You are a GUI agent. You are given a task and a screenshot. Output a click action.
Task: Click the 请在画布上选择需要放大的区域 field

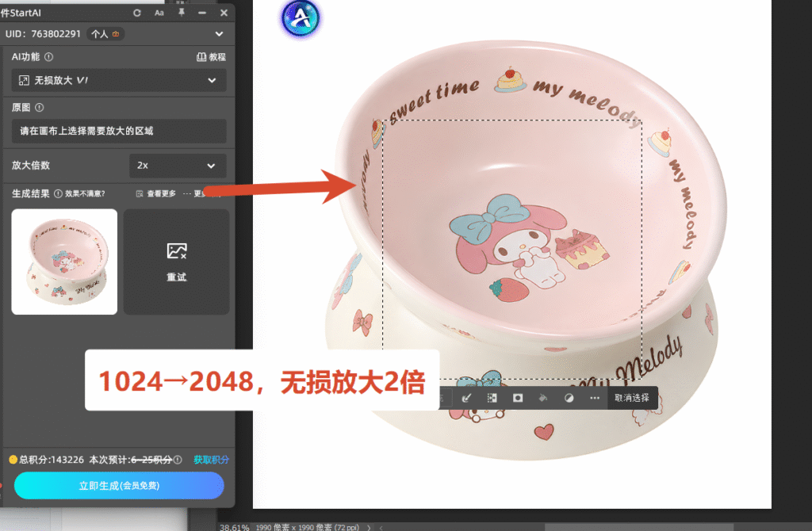119,131
